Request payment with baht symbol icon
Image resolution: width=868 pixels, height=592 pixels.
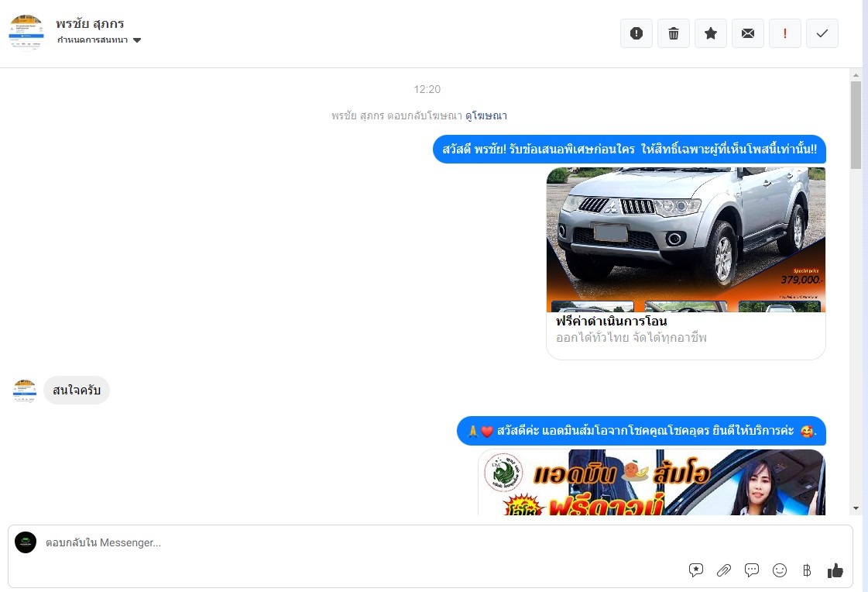click(x=807, y=570)
